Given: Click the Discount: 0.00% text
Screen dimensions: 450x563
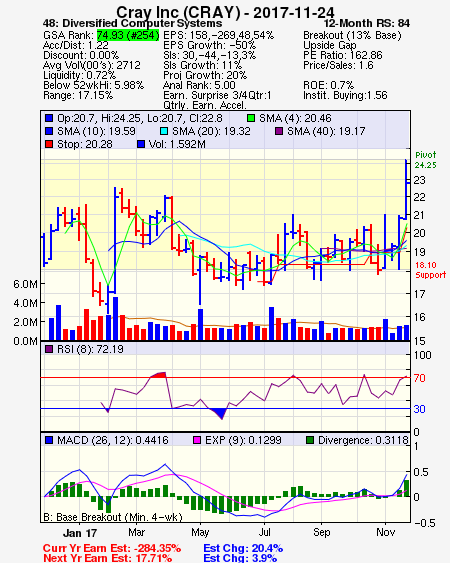Looking at the screenshot, I should point(81,55).
